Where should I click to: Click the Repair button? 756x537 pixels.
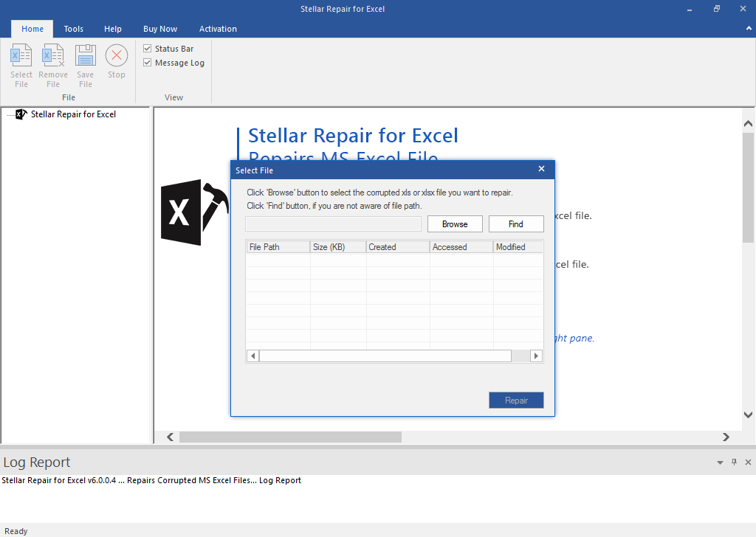(516, 401)
